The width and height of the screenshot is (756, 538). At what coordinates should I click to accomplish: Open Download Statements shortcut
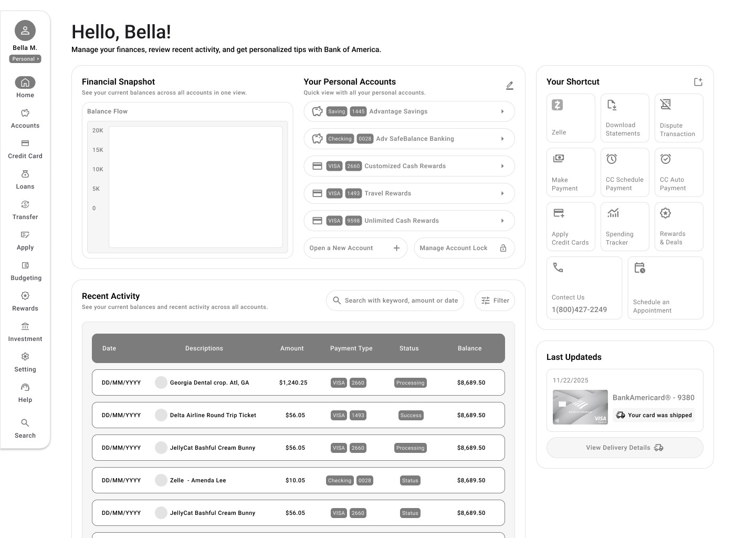(625, 118)
